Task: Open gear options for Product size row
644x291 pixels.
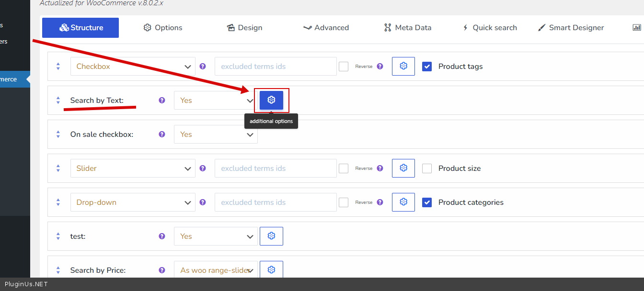Action: pos(403,168)
